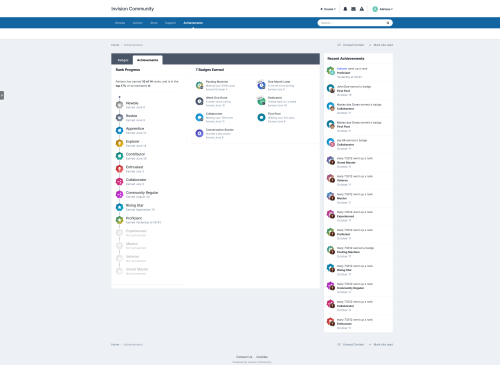Click the First Post badge icon
500x365 pixels.
[261, 117]
